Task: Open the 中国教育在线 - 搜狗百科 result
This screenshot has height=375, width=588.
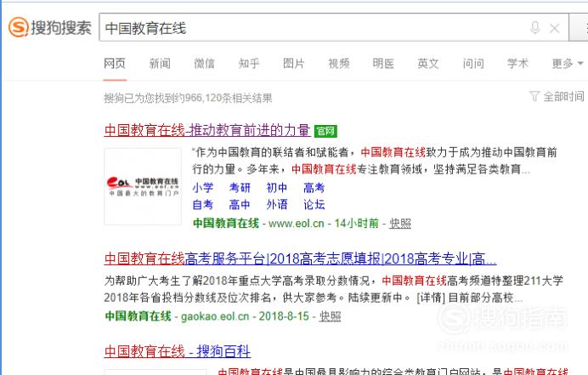Action: pyautogui.click(x=178, y=351)
